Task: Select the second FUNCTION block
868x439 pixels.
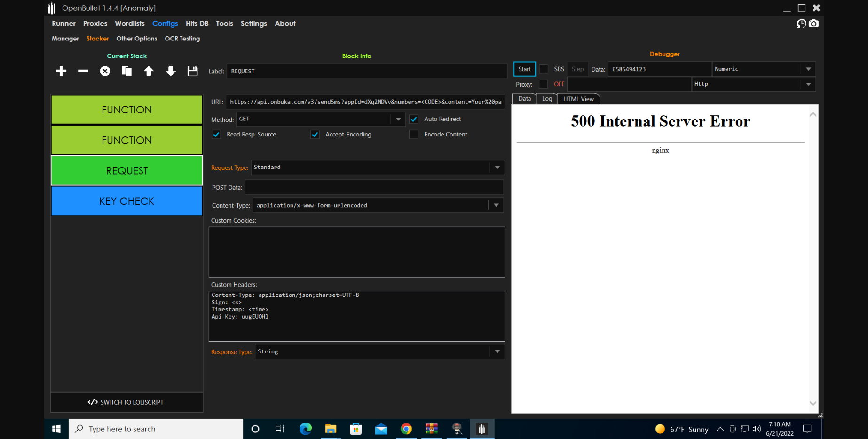Action: coord(127,140)
